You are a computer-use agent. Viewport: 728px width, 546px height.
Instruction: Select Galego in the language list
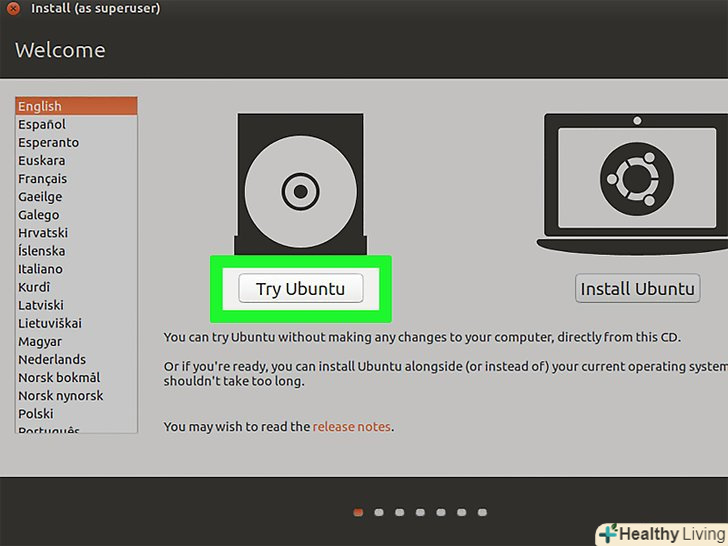pyautogui.click(x=76, y=215)
